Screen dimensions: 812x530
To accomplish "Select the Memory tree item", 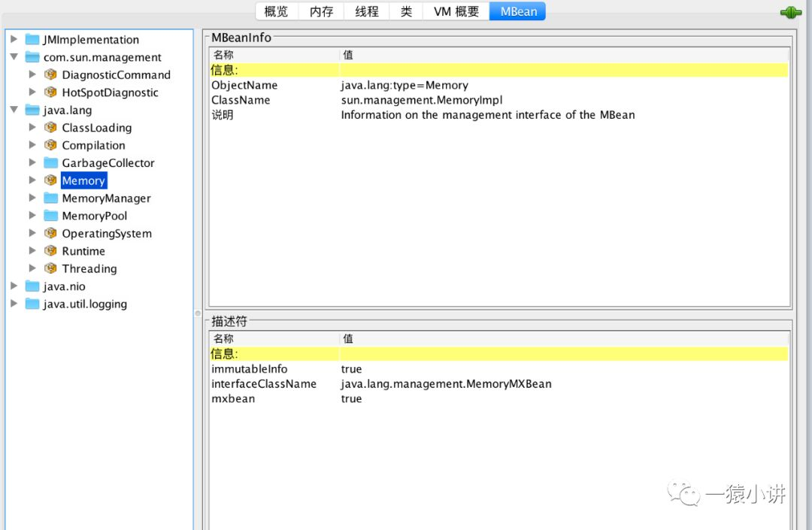I will [84, 180].
